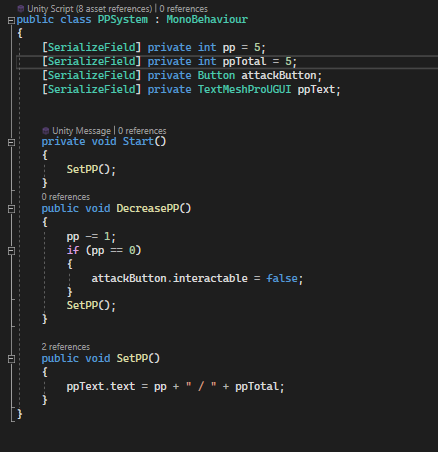The image size is (438, 452).
Task: Click the SetPP method definition name
Action: [132, 358]
